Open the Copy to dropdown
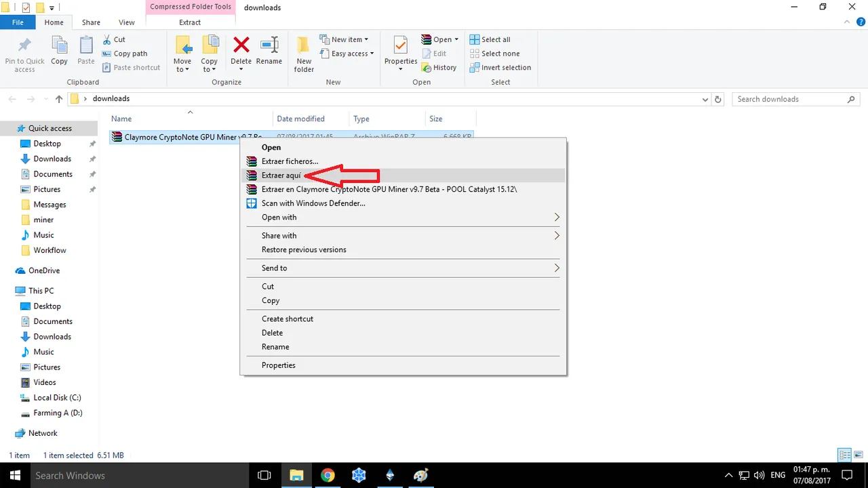Image resolution: width=868 pixels, height=488 pixels. [210, 54]
